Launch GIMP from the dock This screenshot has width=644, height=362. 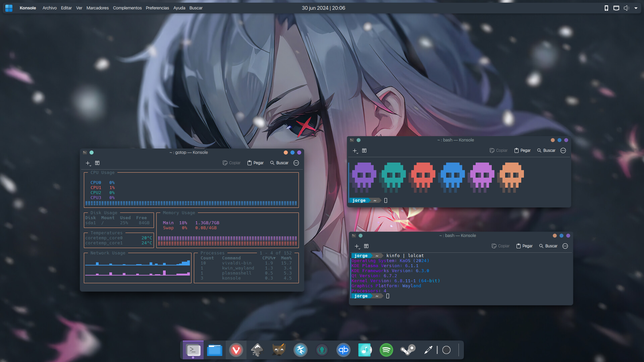(x=279, y=350)
